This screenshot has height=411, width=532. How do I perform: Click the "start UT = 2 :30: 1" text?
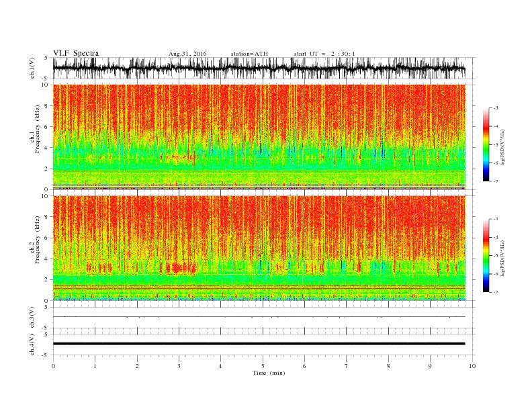click(x=324, y=54)
